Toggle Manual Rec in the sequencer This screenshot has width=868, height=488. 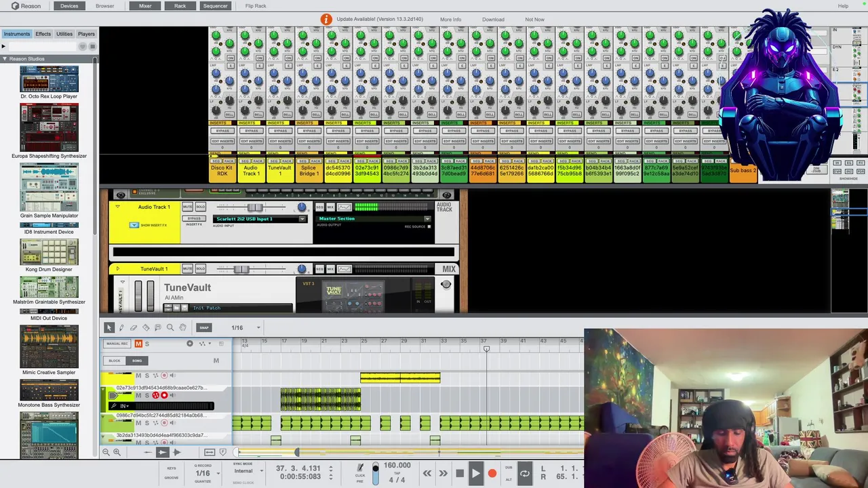point(117,344)
